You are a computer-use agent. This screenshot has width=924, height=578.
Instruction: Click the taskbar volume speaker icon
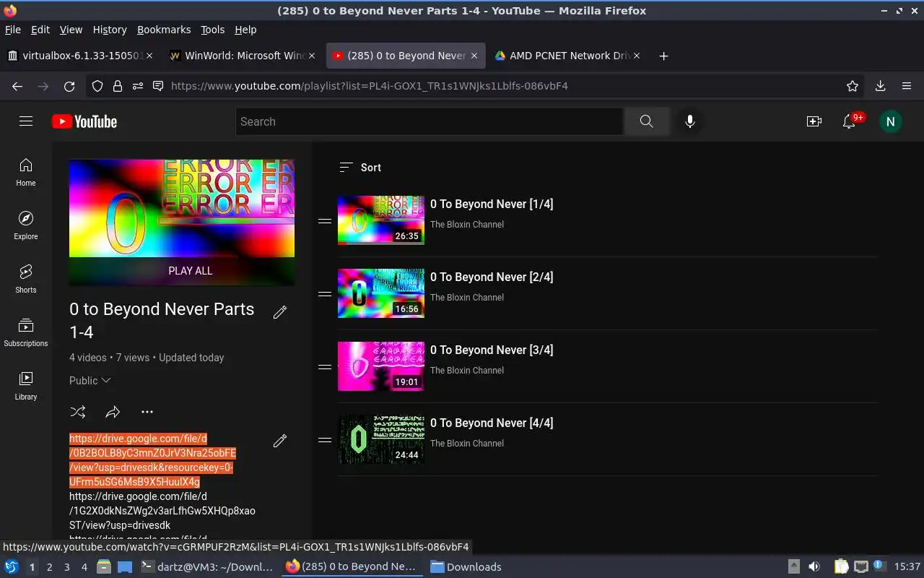tap(814, 567)
